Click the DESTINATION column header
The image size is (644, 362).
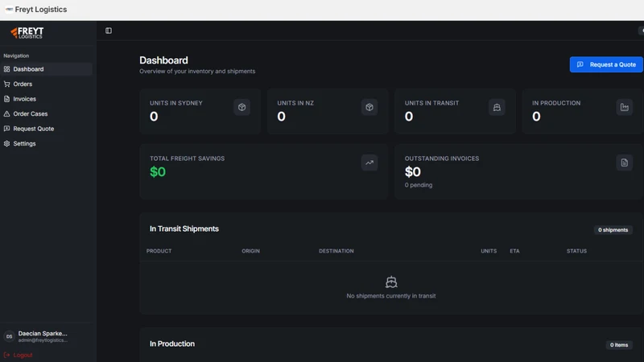(x=336, y=251)
